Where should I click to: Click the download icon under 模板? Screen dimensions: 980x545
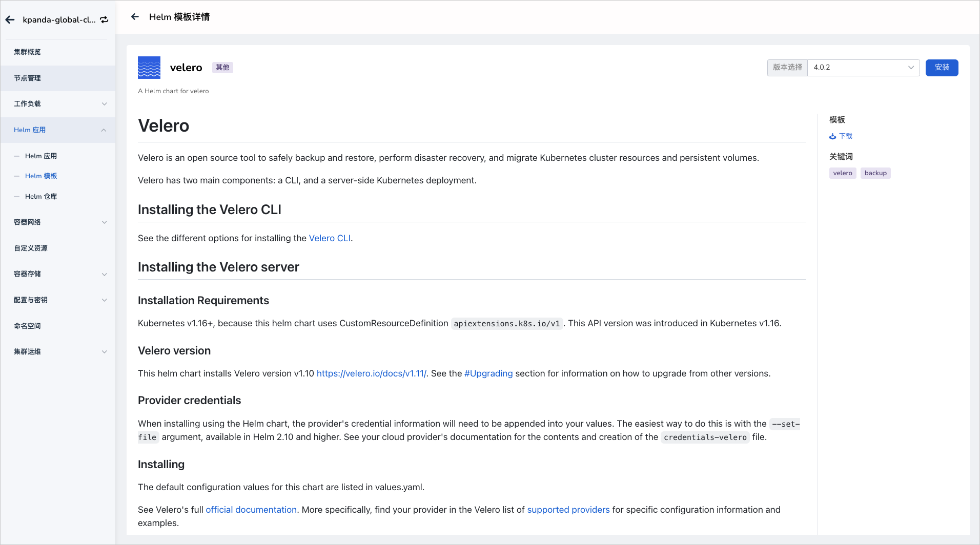[x=833, y=136]
